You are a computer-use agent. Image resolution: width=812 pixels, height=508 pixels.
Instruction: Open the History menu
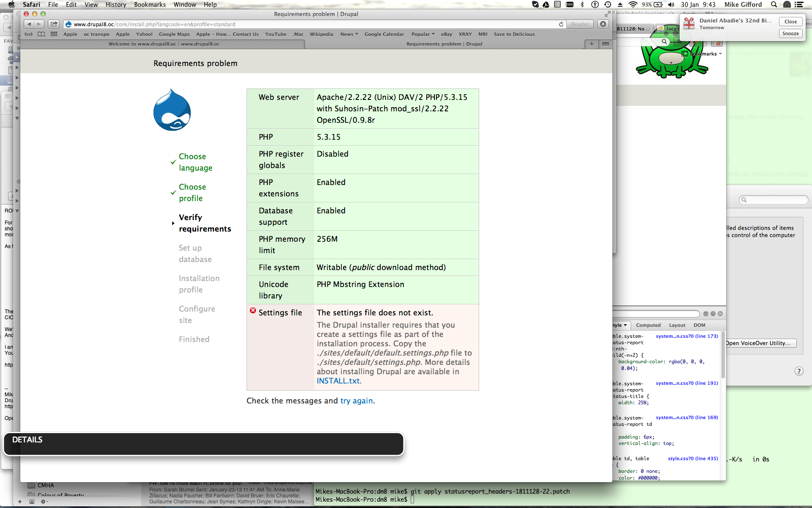(x=116, y=5)
